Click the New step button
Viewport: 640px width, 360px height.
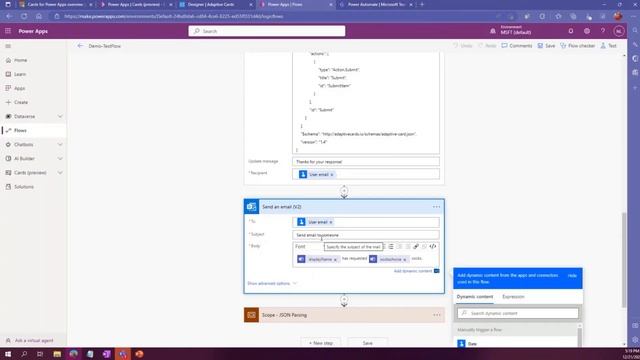click(x=321, y=343)
